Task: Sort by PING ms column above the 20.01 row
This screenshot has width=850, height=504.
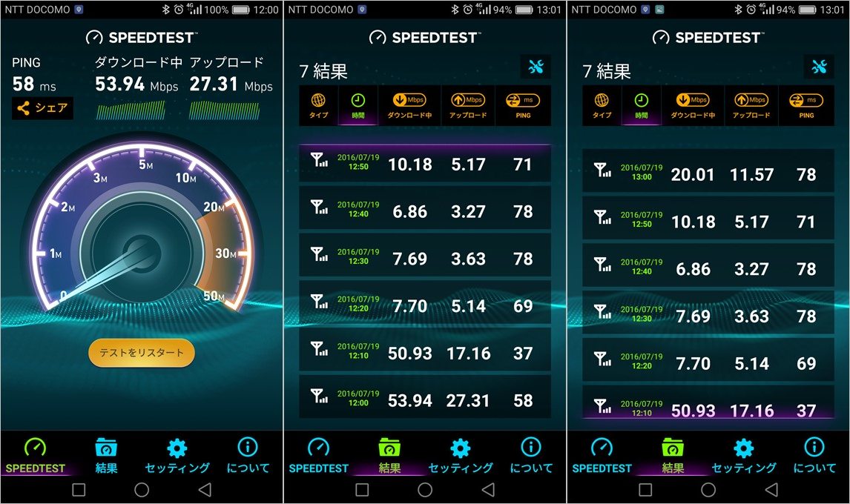Action: coord(806,105)
